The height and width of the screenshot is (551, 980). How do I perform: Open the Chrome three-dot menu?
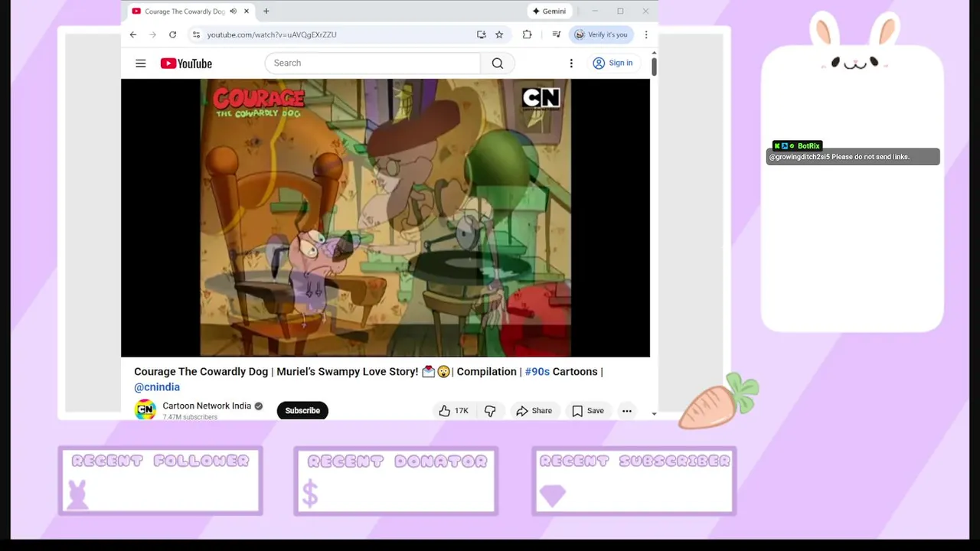(646, 34)
